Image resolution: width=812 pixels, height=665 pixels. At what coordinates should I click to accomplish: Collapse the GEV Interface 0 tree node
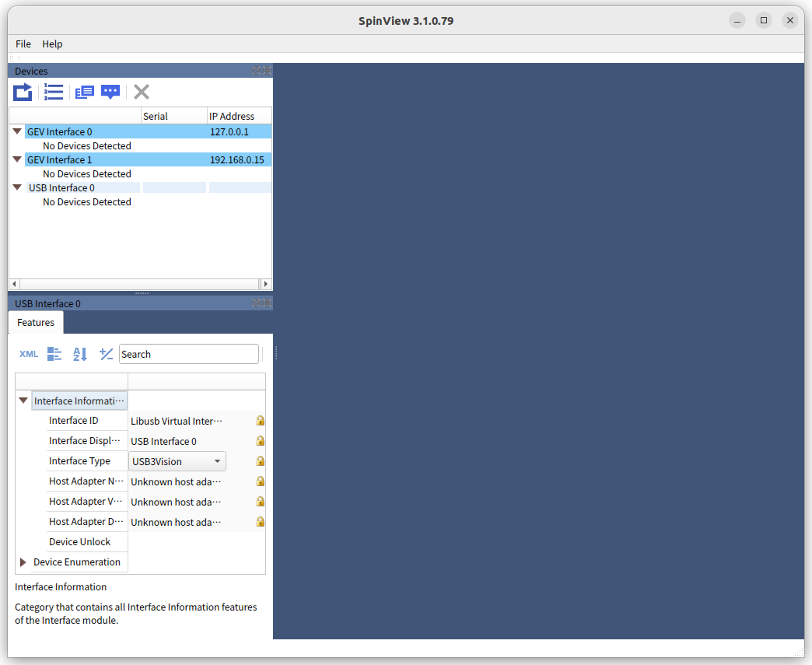(17, 132)
